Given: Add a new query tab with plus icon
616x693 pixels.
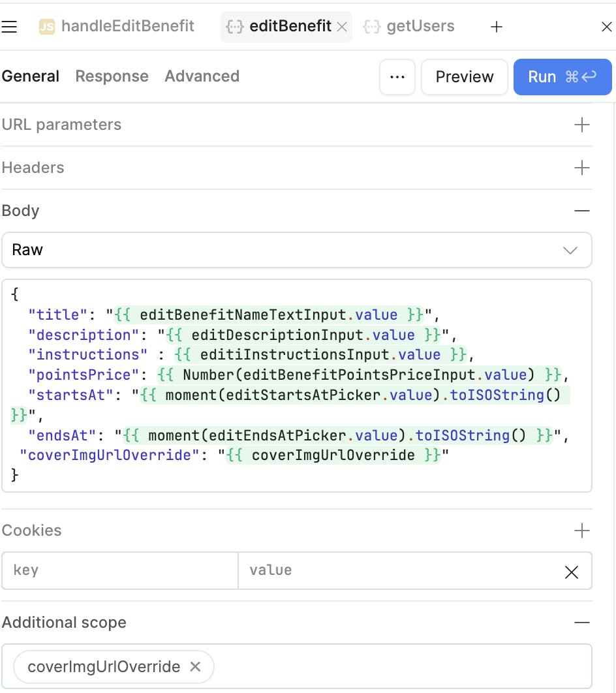Looking at the screenshot, I should 497,27.
